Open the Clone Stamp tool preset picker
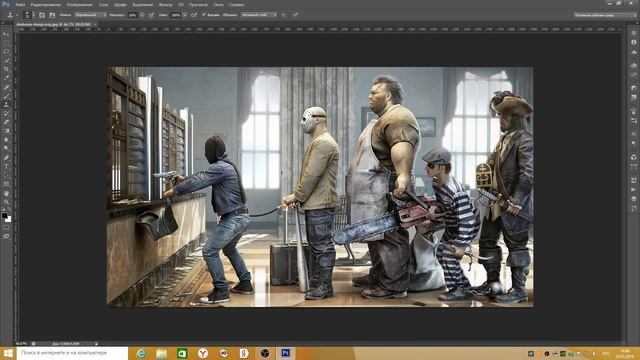640x360 pixels. click(12, 15)
